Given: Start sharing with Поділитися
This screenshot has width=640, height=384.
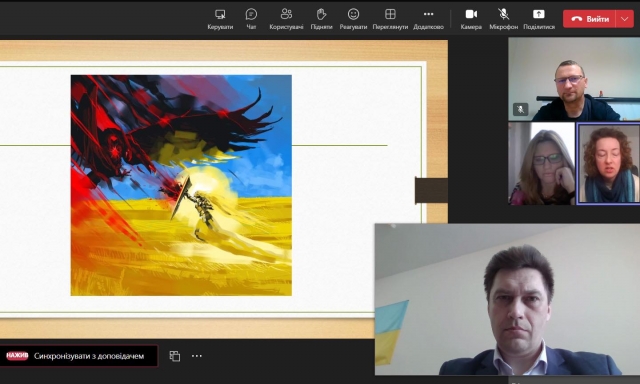Looking at the screenshot, I should coord(539,19).
